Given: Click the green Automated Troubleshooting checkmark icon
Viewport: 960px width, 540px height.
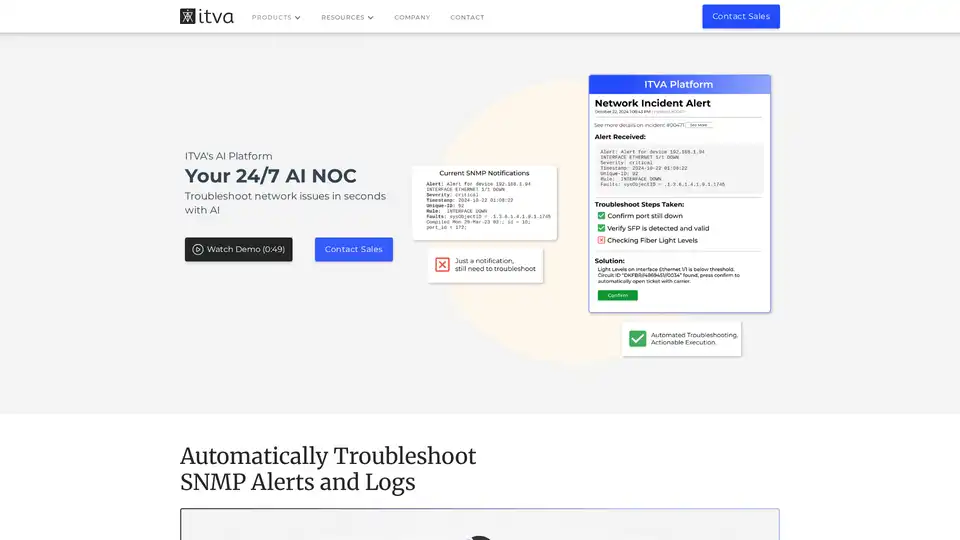Looking at the screenshot, I should (637, 339).
